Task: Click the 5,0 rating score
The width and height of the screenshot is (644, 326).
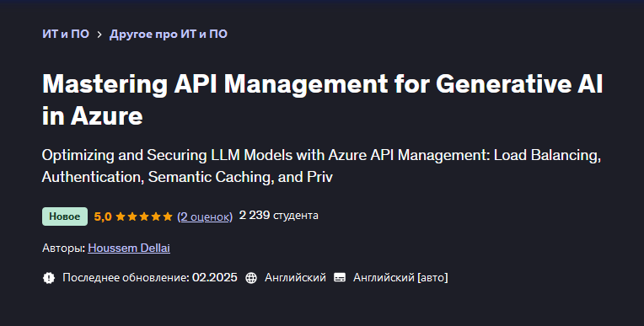Action: click(x=103, y=216)
